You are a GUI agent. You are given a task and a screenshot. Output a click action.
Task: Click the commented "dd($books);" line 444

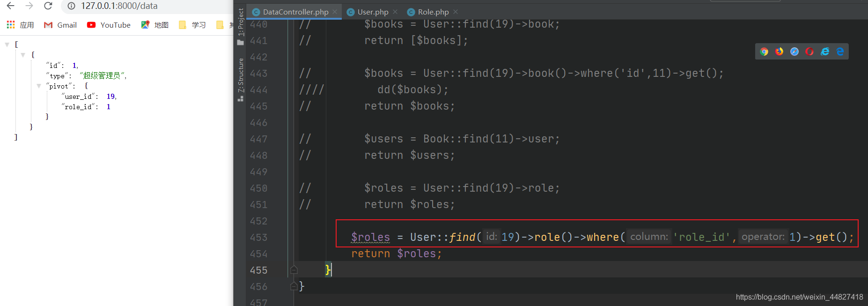(413, 90)
